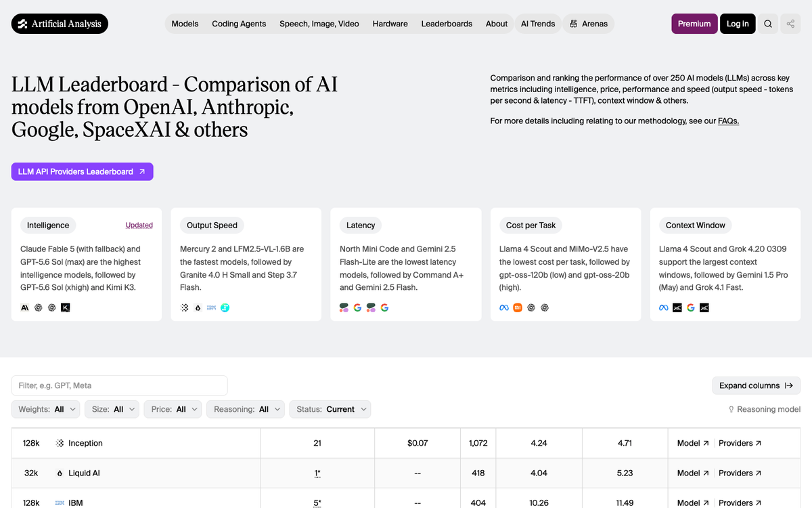Follow the FAQs link

728,121
